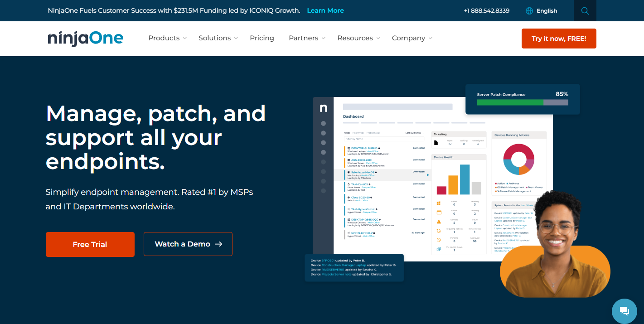
Task: Click the orange warning triangle icon
Action: (x=439, y=222)
